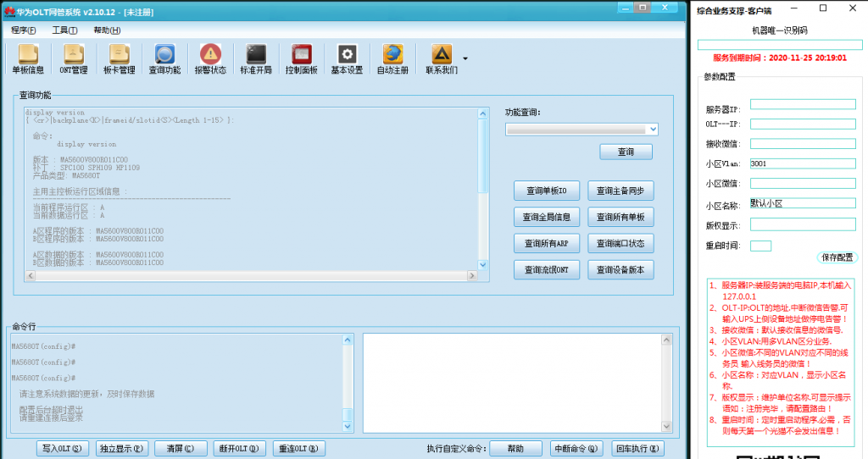The height and width of the screenshot is (459, 868).
Task: Click the 服务器IP input field
Action: [x=803, y=104]
